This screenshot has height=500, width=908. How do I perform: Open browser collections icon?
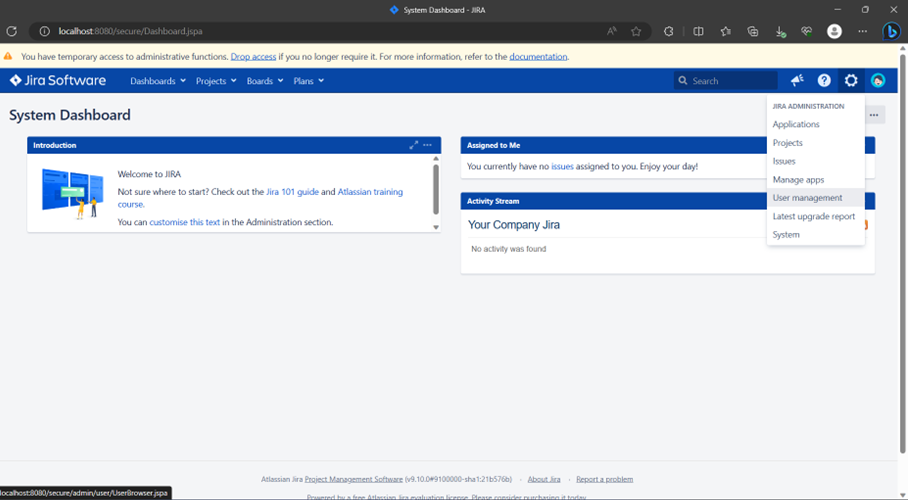pyautogui.click(x=752, y=31)
